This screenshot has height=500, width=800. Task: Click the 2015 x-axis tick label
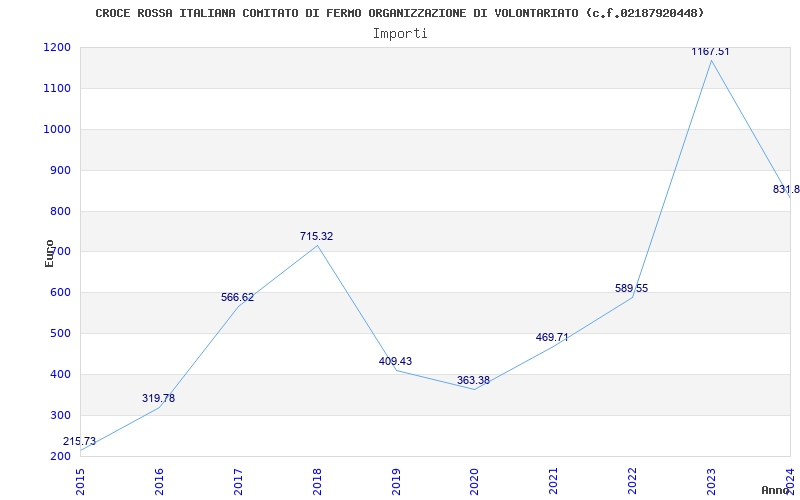click(x=80, y=482)
